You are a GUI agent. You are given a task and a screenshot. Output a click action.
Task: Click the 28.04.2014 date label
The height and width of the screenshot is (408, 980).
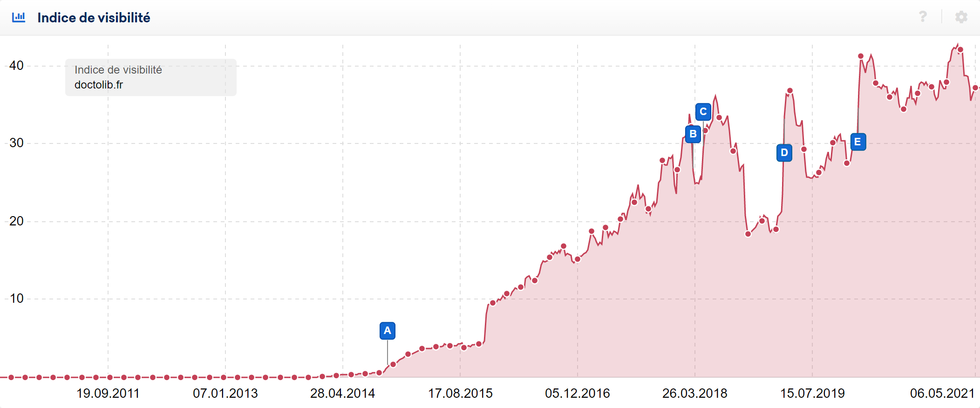343,394
